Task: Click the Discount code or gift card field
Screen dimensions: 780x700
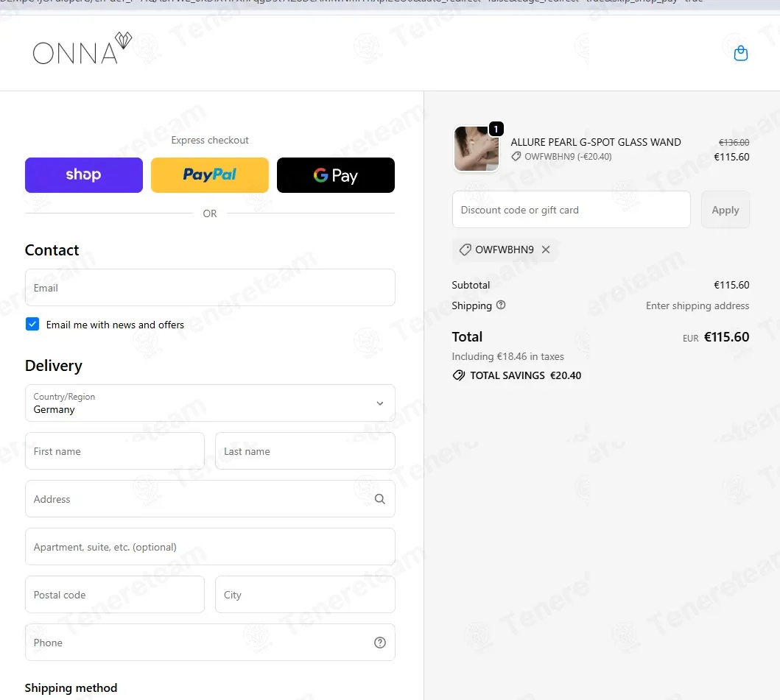Action: 571,210
